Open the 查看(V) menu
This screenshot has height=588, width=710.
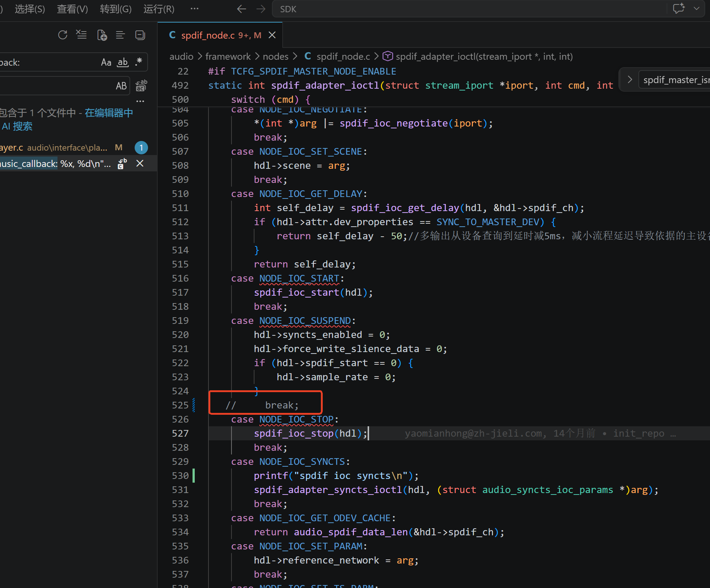[72, 9]
